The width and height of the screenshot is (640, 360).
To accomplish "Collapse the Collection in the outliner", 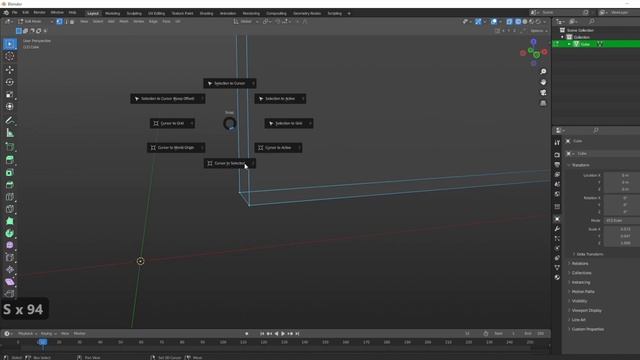I will point(562,37).
